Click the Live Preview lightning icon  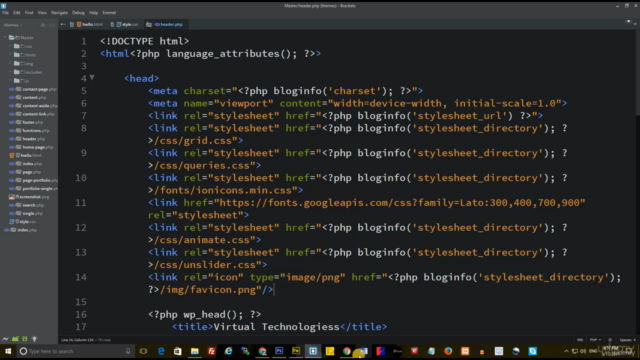click(5, 339)
